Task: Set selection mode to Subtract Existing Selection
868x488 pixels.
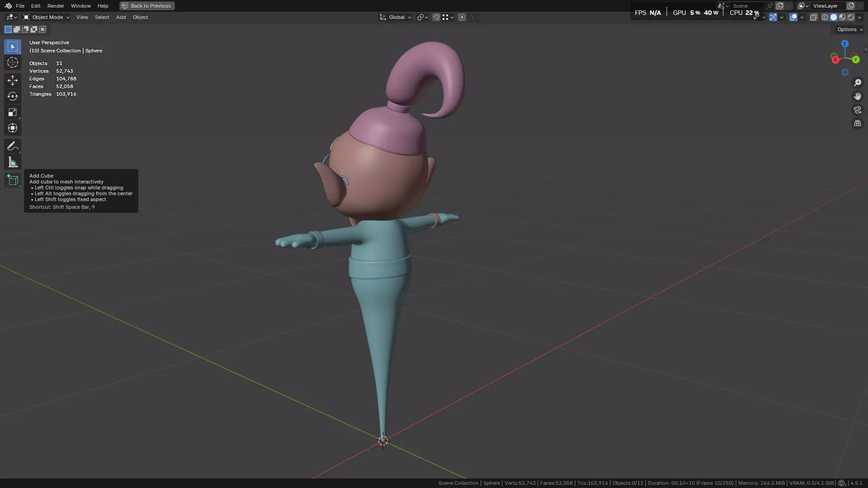Action: point(25,29)
